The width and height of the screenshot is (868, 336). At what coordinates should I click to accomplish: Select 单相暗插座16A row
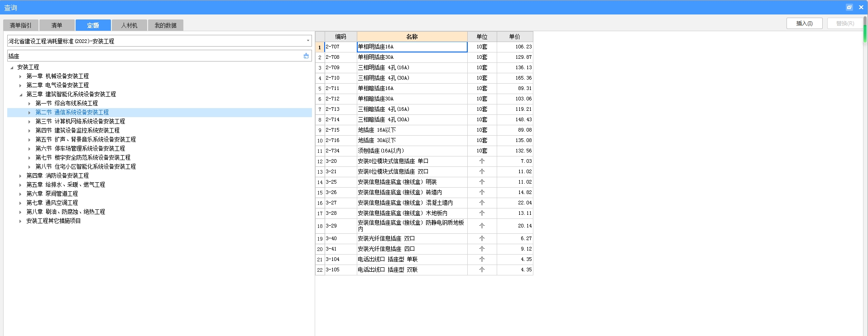412,88
